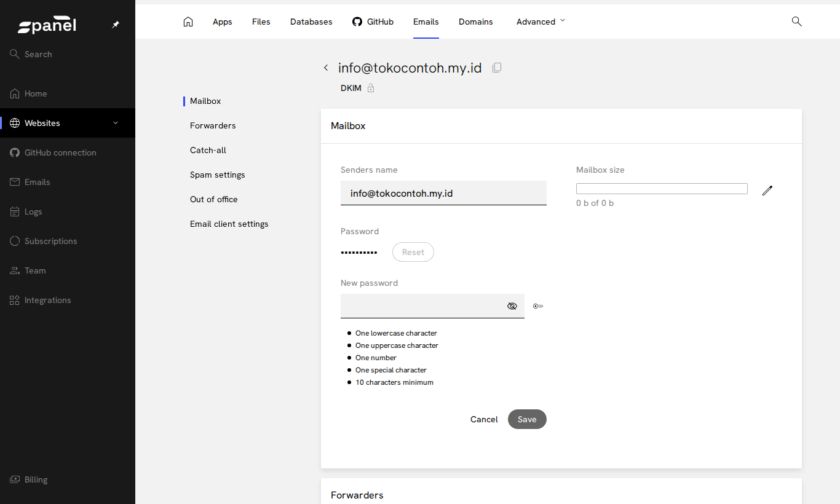Click the DKIM label text

click(351, 89)
